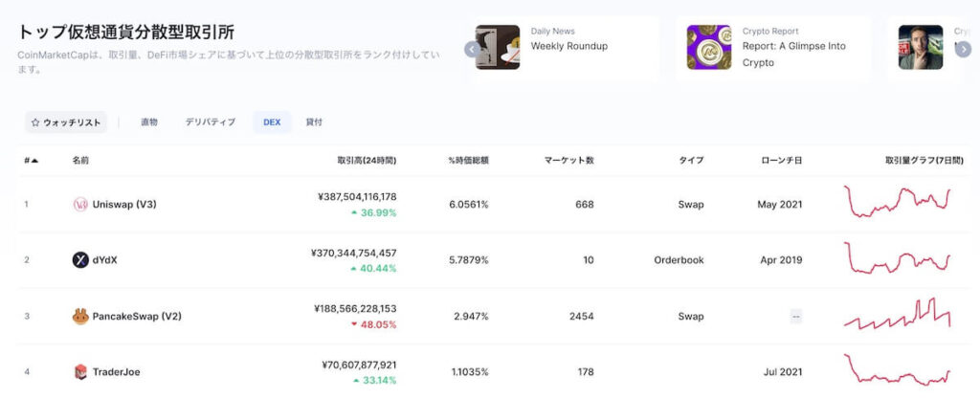Go to previous news carousel slide

click(x=473, y=49)
